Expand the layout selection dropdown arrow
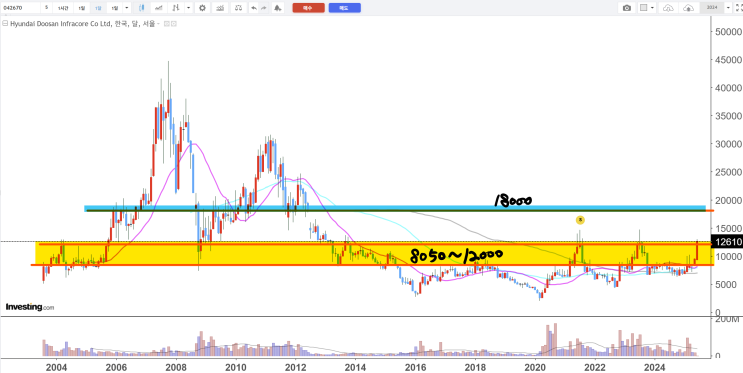 point(653,8)
